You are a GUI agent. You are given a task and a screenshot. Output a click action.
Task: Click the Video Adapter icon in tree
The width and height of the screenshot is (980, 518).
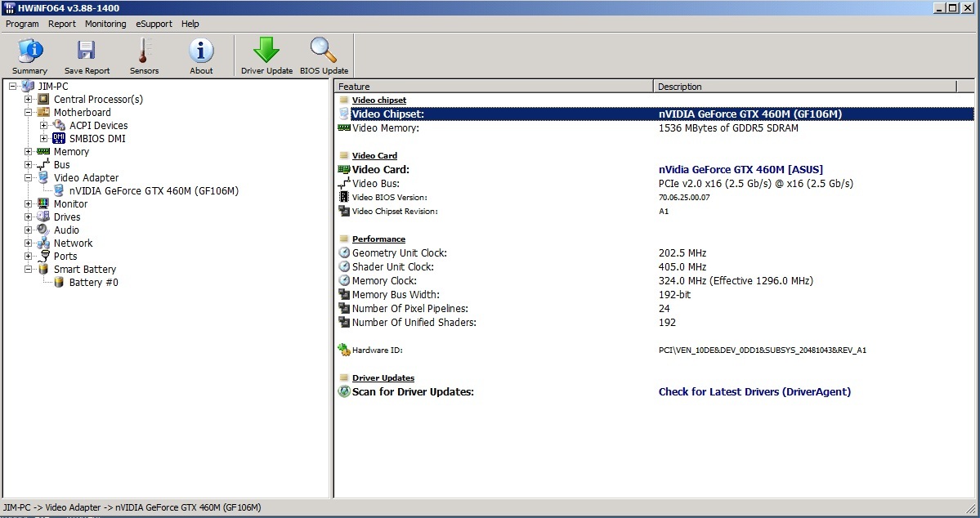tap(43, 178)
